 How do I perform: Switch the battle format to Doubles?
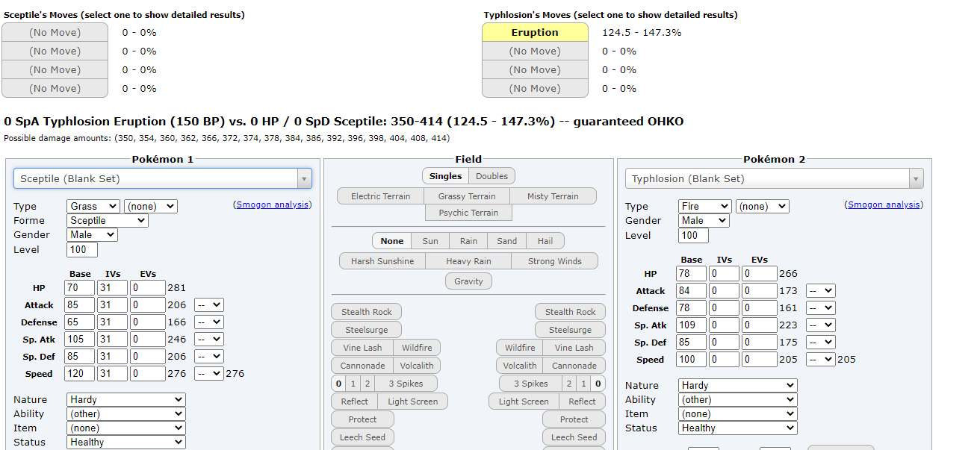(x=491, y=176)
